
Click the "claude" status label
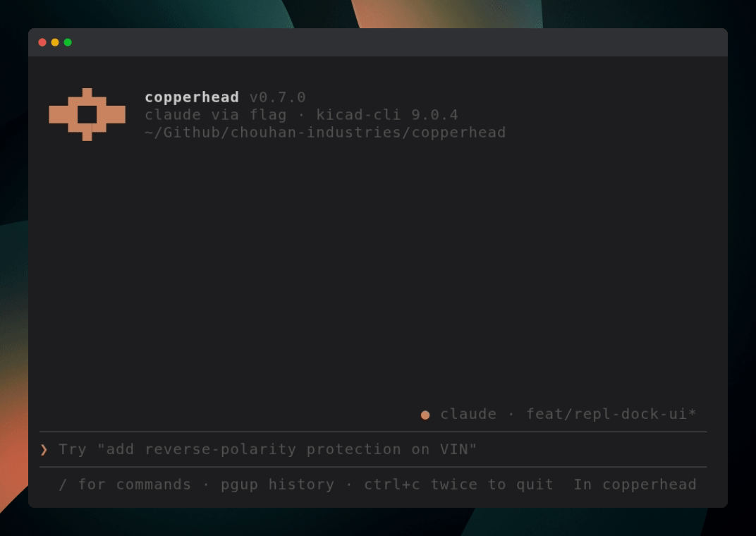point(468,414)
